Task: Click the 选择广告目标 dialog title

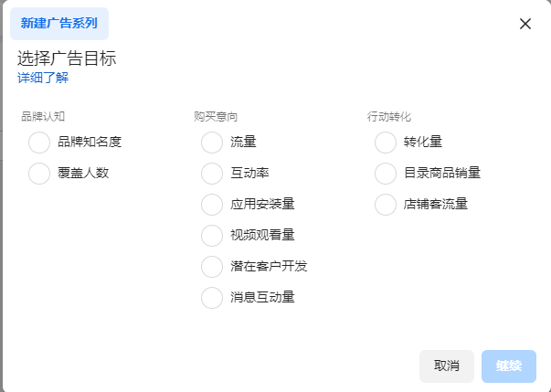Action: tap(67, 58)
